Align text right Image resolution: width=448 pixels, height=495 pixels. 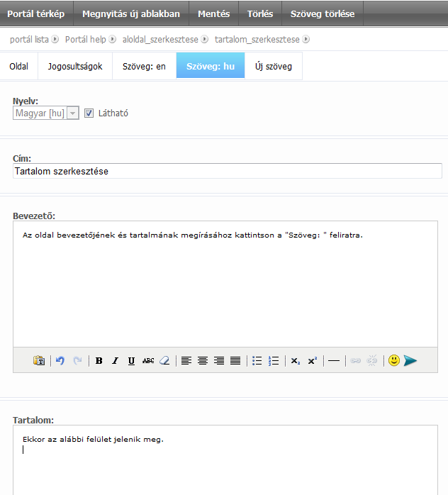point(219,360)
